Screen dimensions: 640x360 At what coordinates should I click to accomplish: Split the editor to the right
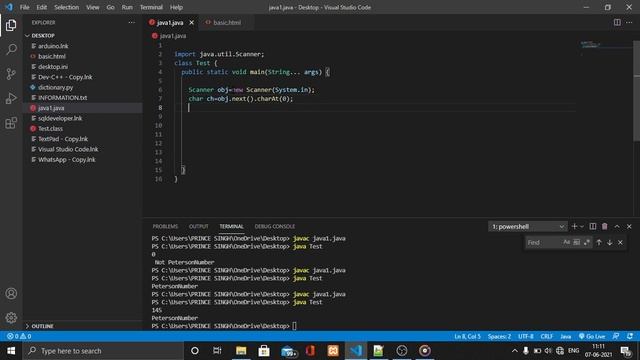[x=617, y=22]
